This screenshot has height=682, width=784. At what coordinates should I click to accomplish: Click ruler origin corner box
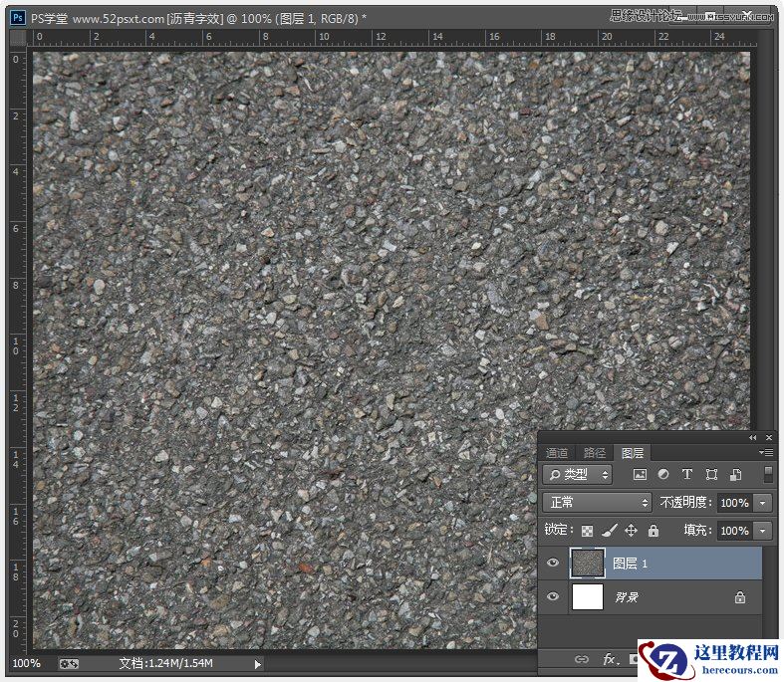[x=19, y=38]
